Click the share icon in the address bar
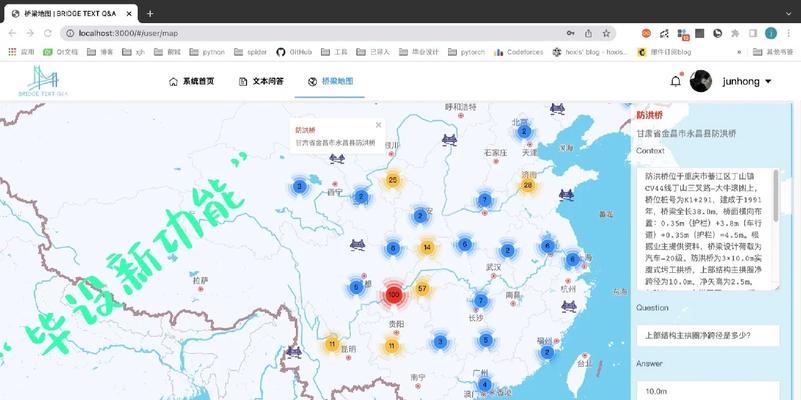This screenshot has height=400, width=801. coord(588,33)
